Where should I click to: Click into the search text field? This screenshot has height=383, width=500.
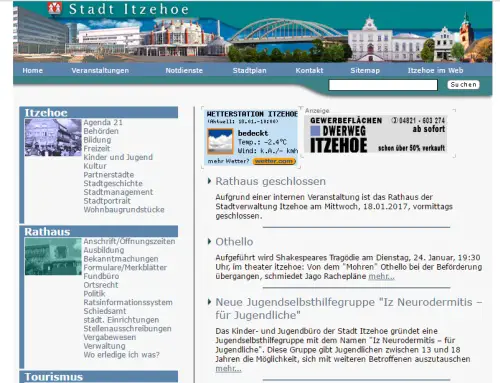[x=383, y=85]
